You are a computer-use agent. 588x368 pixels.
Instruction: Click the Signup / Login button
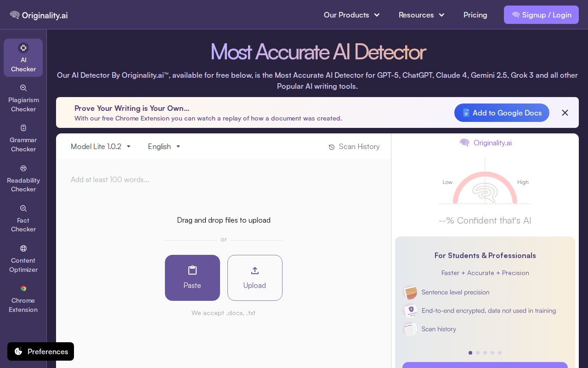click(541, 15)
